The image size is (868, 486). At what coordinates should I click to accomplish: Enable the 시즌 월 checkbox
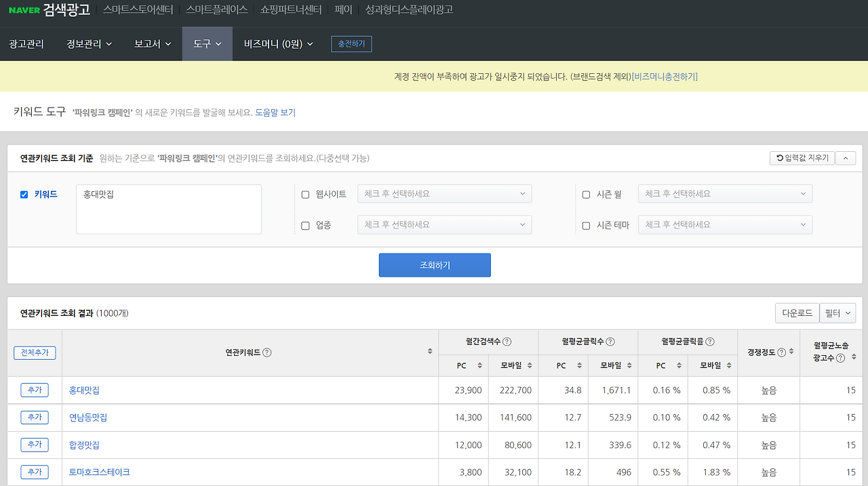click(x=586, y=195)
